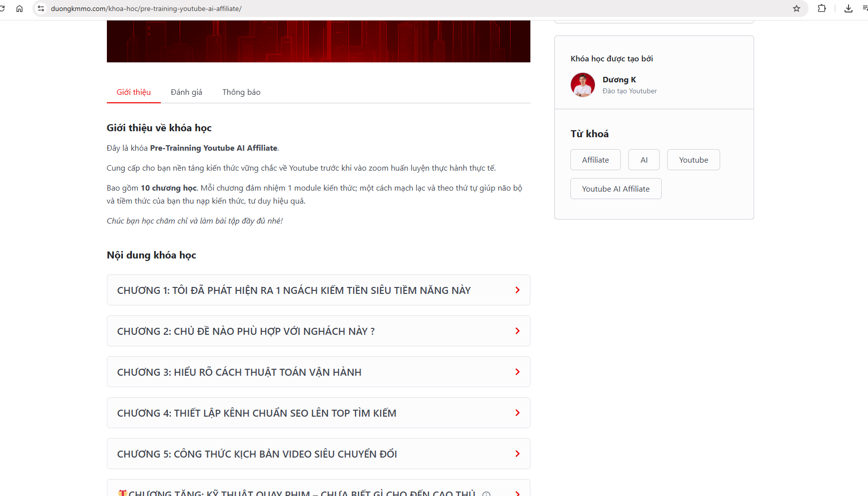Switch to the Đánh giá tab
The image size is (868, 496).
[186, 92]
